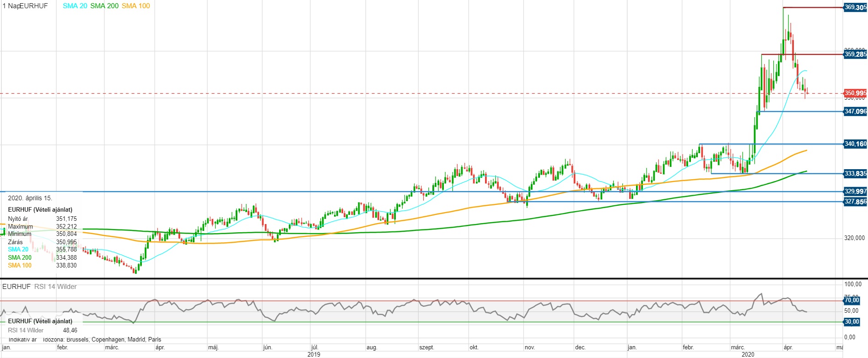Select the 347,096 support price label
This screenshot has width=868, height=358.
tap(855, 112)
